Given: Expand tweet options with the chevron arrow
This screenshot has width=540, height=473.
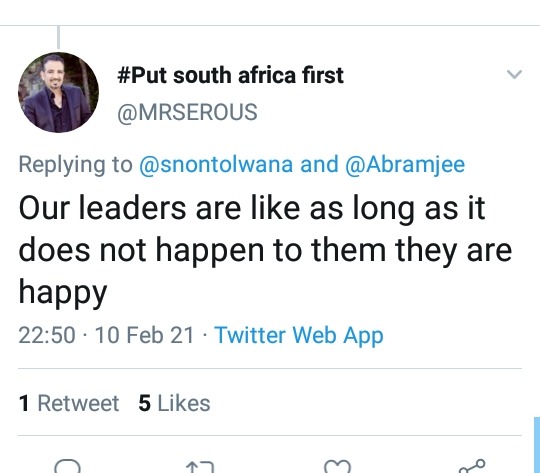Looking at the screenshot, I should 515,74.
